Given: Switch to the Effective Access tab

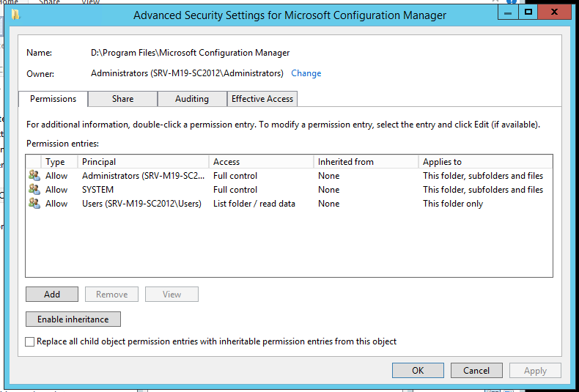Looking at the screenshot, I should pyautogui.click(x=262, y=99).
